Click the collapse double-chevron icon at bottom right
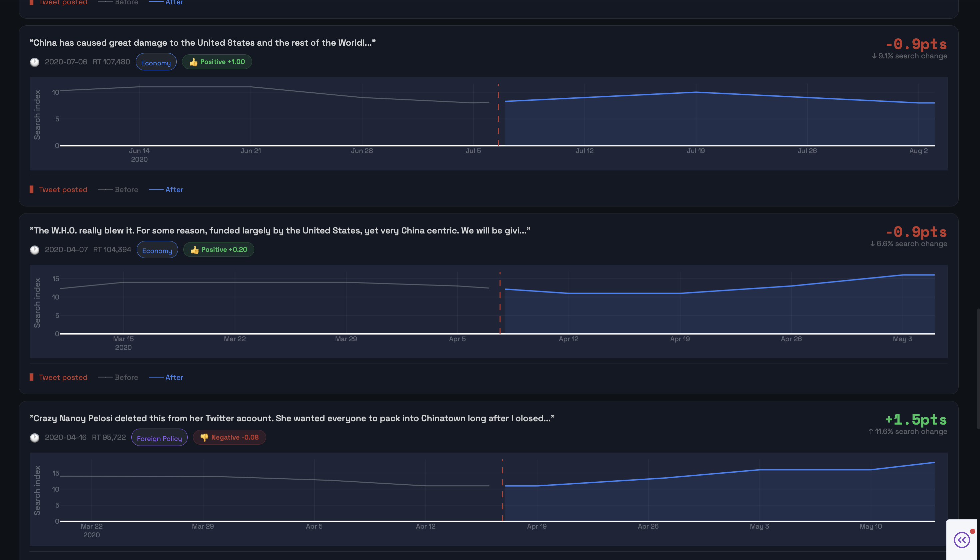This screenshot has width=980, height=560. pyautogui.click(x=962, y=540)
